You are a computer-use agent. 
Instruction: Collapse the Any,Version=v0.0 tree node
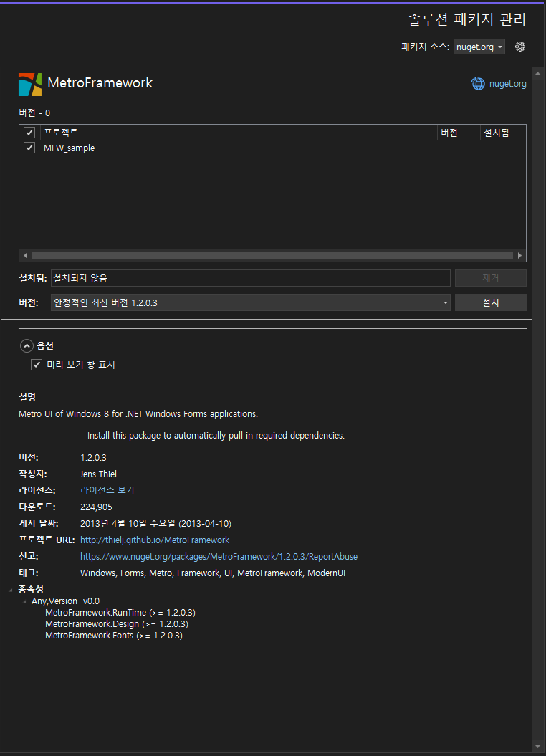[x=24, y=601]
